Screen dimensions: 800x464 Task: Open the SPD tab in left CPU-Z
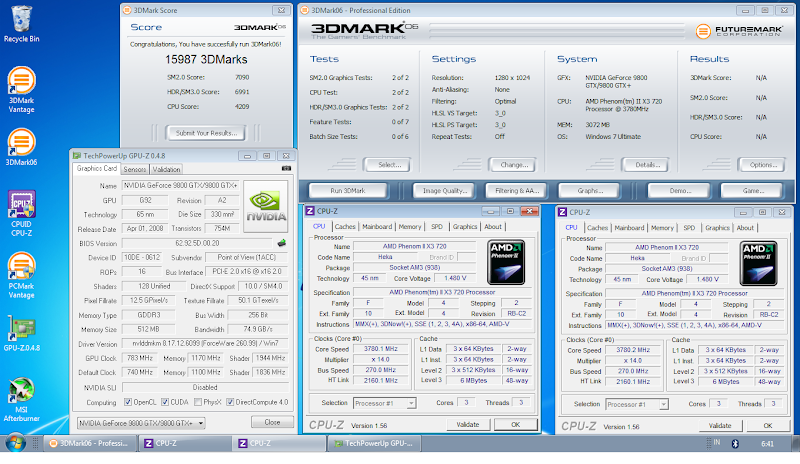[437, 227]
